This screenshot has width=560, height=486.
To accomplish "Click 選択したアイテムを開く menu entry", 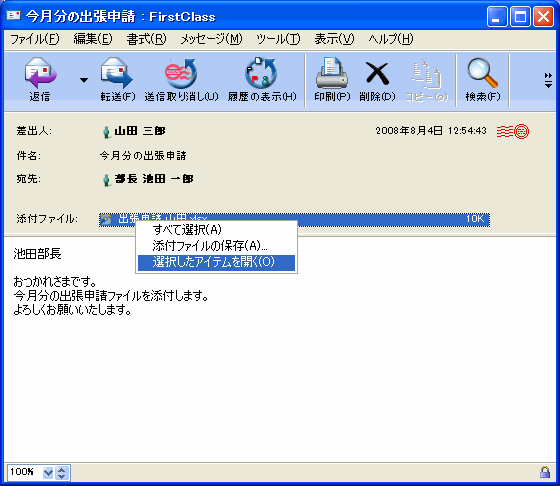I will (x=216, y=262).
